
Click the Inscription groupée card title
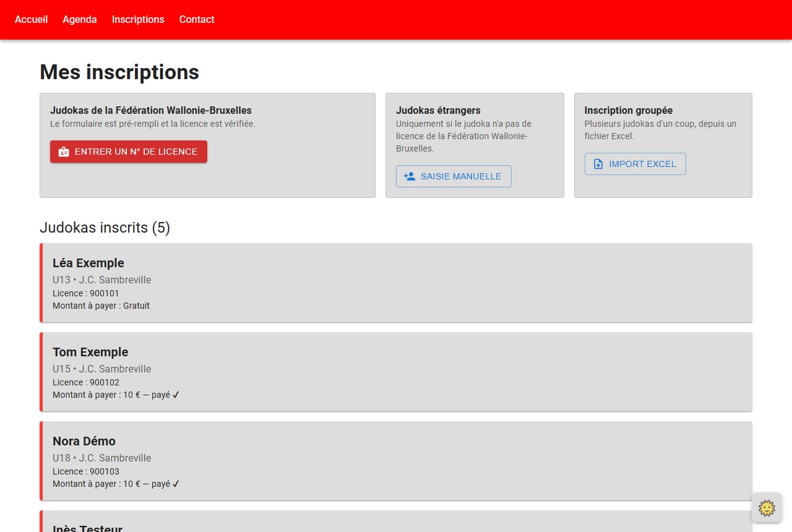629,110
